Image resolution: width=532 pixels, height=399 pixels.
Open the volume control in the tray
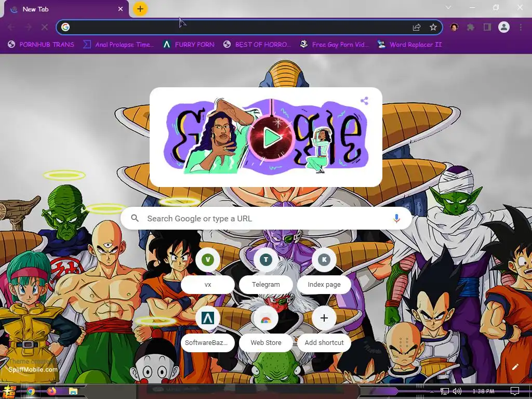click(x=457, y=392)
